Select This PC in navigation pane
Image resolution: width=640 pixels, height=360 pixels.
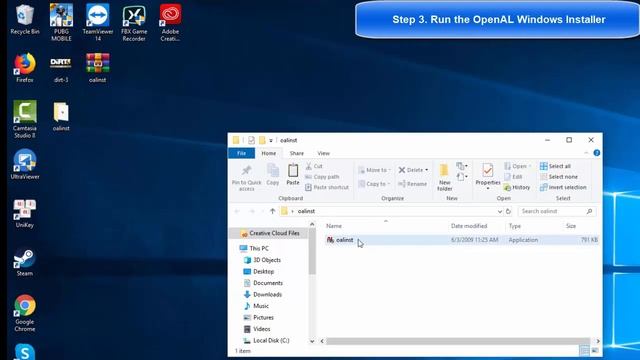(x=255, y=248)
